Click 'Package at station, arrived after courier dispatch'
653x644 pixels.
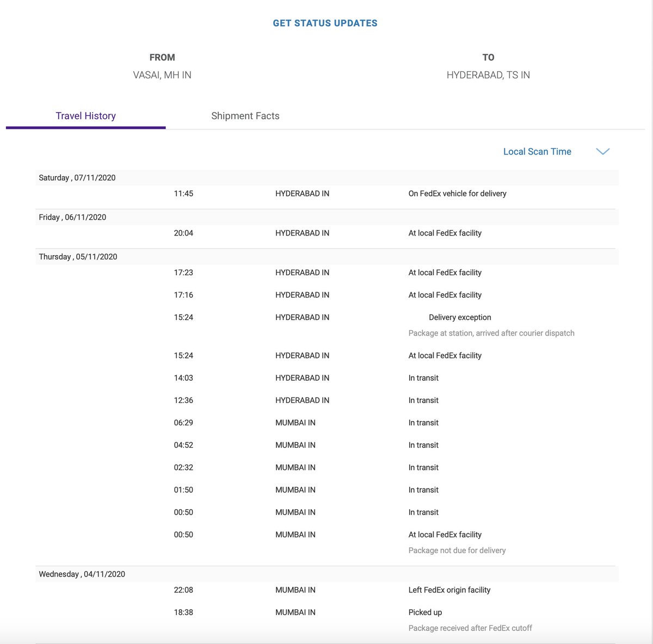(491, 333)
